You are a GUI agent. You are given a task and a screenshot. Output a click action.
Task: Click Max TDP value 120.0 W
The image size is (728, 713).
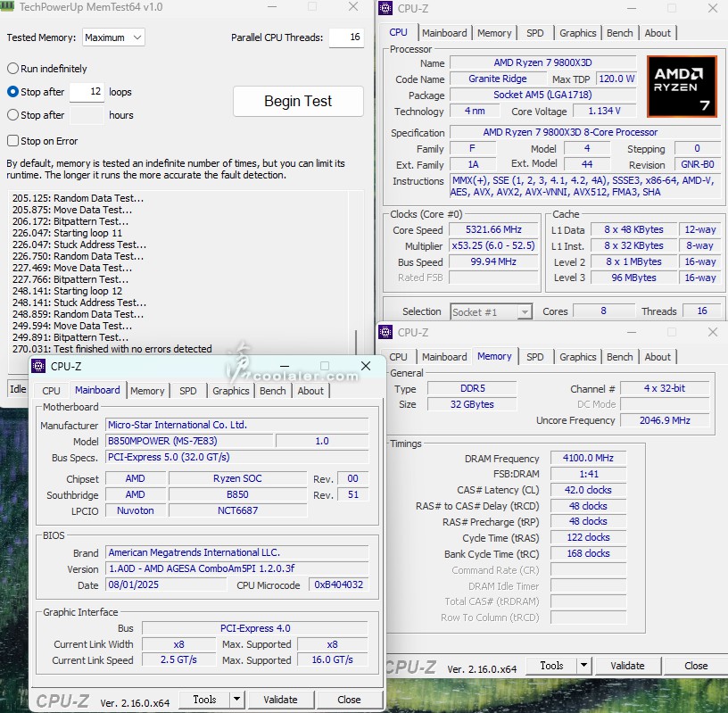[616, 79]
